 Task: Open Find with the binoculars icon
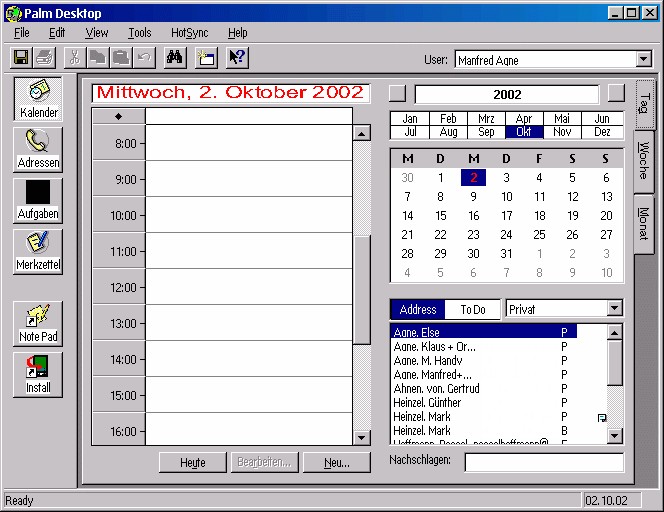point(174,57)
